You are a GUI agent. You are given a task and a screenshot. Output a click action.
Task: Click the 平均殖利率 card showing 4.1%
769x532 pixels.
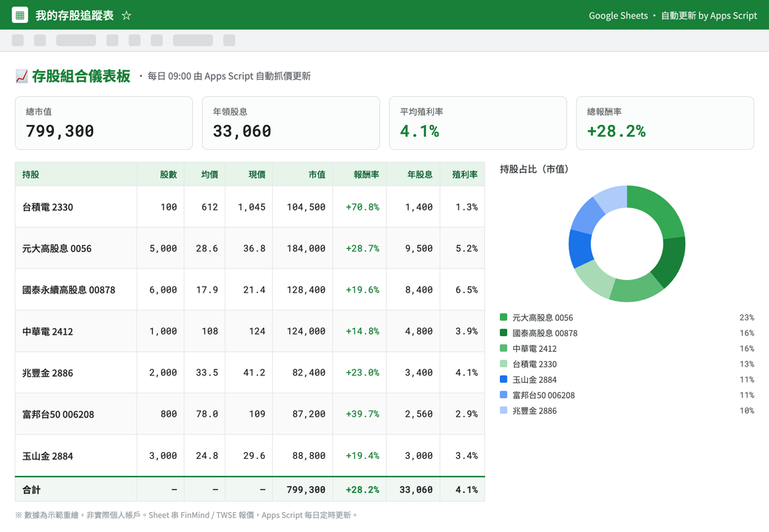[478, 123]
